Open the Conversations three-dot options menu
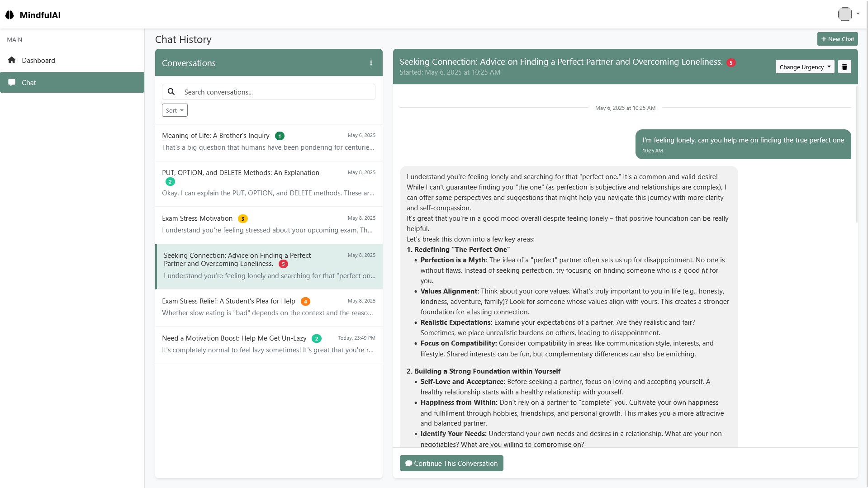Viewport: 868px width, 488px height. [x=371, y=63]
